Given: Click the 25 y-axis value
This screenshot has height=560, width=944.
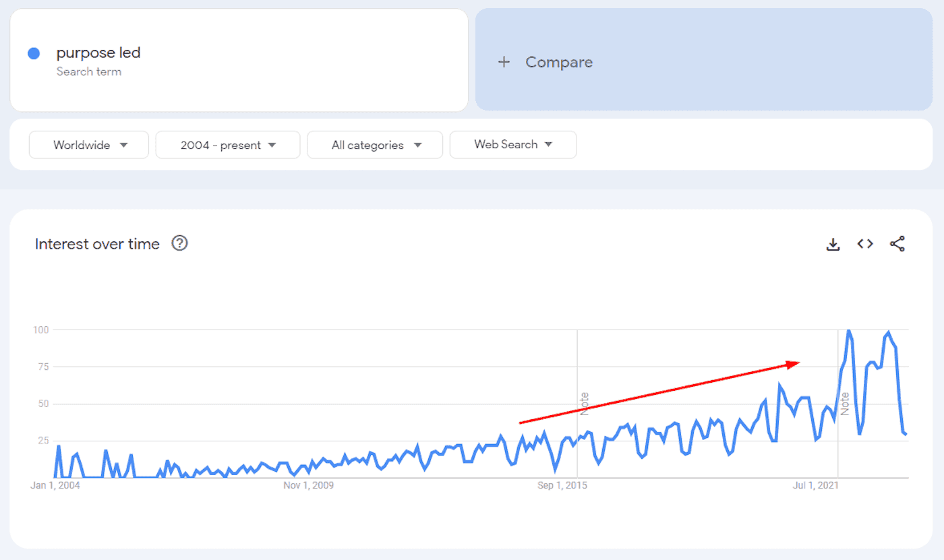Looking at the screenshot, I should coord(43,441).
